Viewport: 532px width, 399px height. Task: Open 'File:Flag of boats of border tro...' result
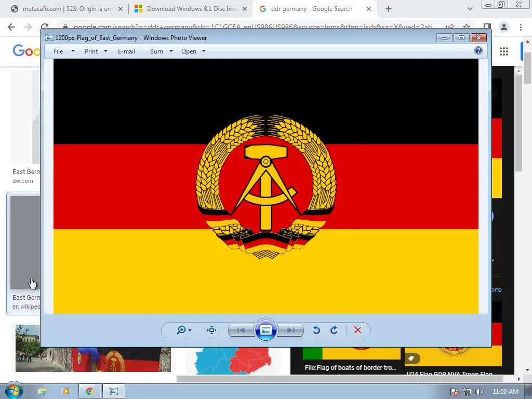point(350,368)
